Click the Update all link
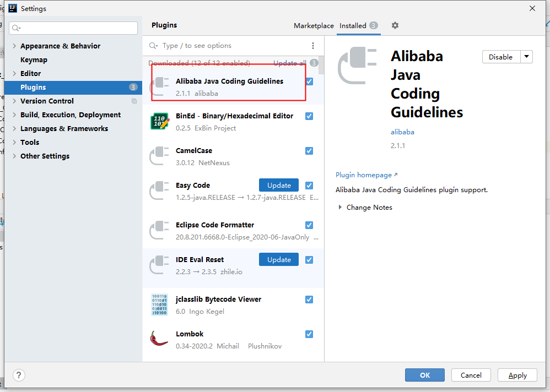Screen dimensions: 550x392 [x=290, y=63]
